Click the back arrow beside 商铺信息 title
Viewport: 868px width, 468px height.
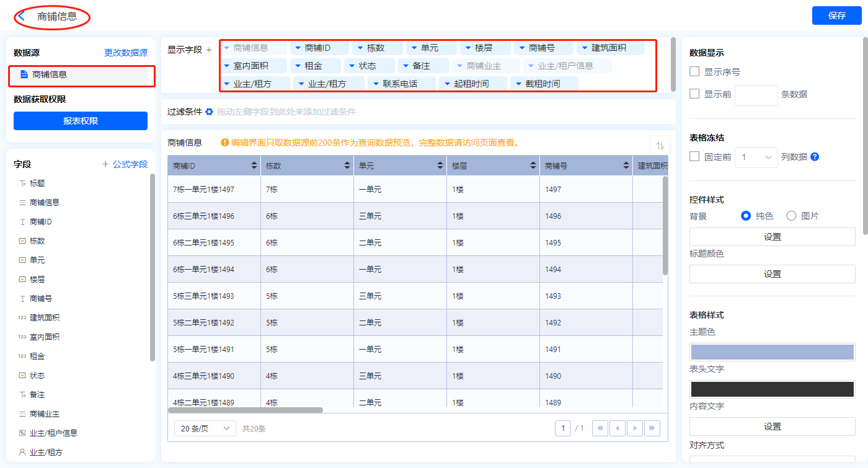(x=22, y=16)
